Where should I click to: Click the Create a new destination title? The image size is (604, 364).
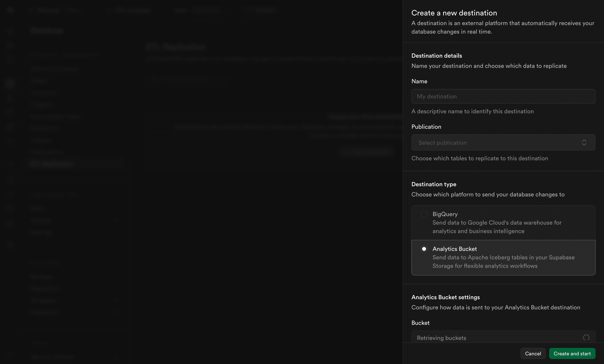click(x=454, y=13)
